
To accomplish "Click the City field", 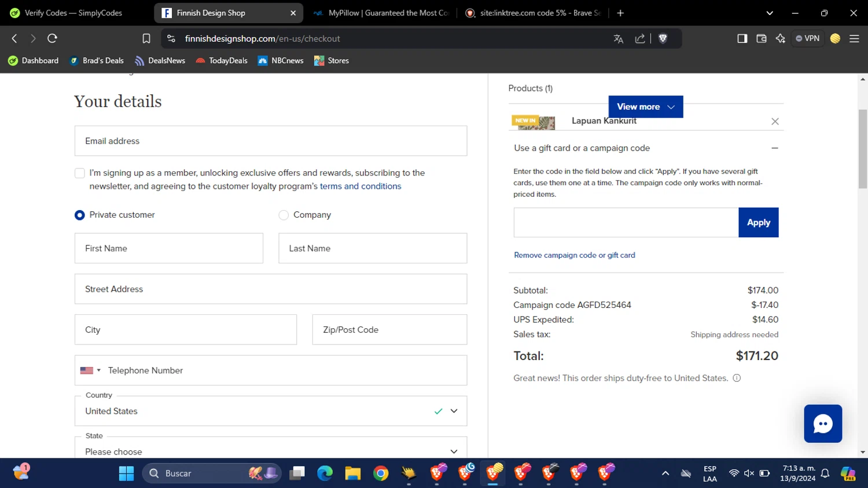I will pyautogui.click(x=186, y=329).
